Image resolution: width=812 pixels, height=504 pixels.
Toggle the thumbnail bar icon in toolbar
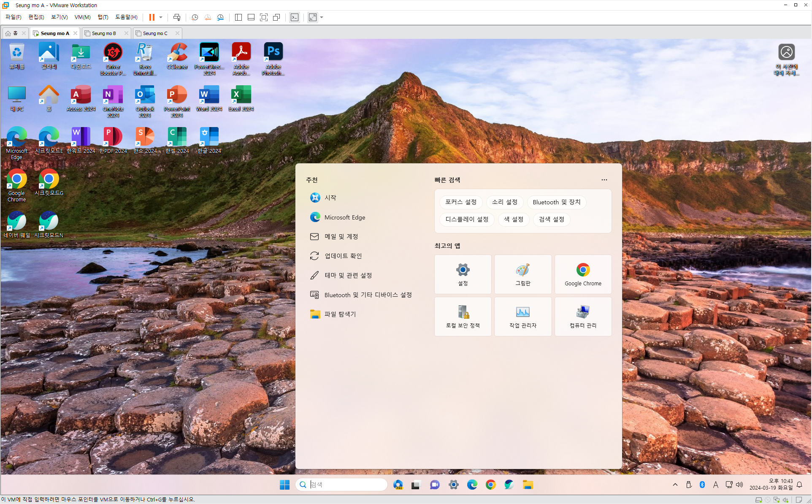click(251, 17)
